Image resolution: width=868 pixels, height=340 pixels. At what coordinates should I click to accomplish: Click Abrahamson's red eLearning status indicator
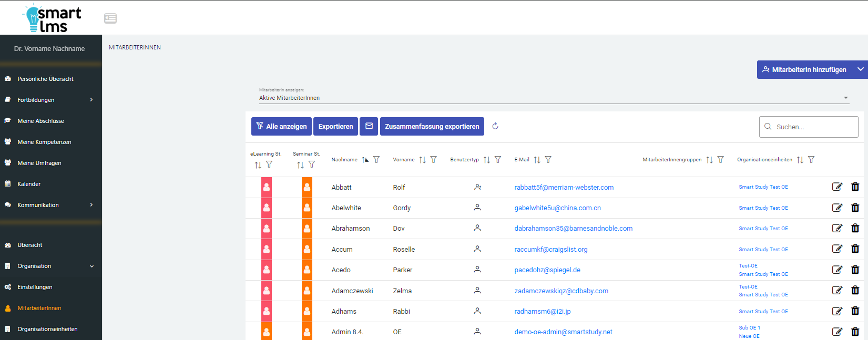point(267,229)
